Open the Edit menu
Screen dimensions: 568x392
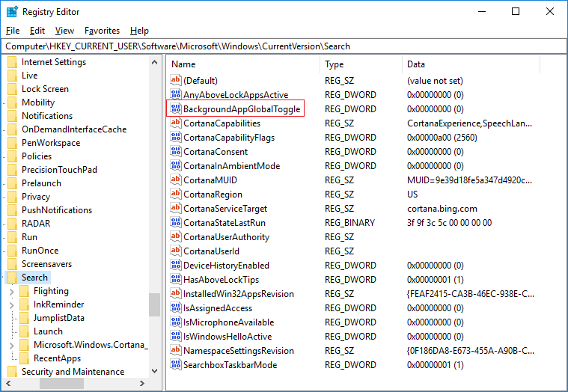(37, 31)
